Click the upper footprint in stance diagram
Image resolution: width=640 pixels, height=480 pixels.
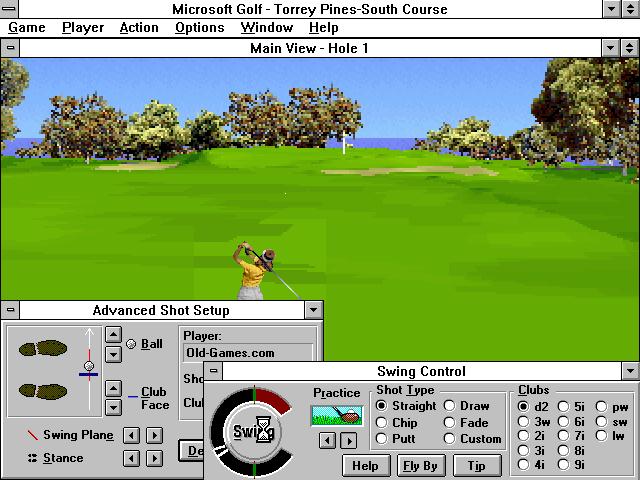[43, 348]
